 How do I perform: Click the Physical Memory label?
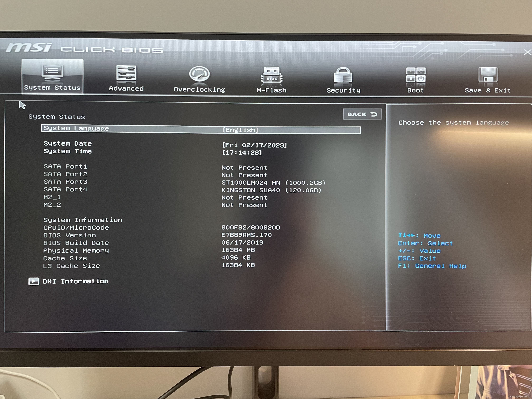[76, 251]
